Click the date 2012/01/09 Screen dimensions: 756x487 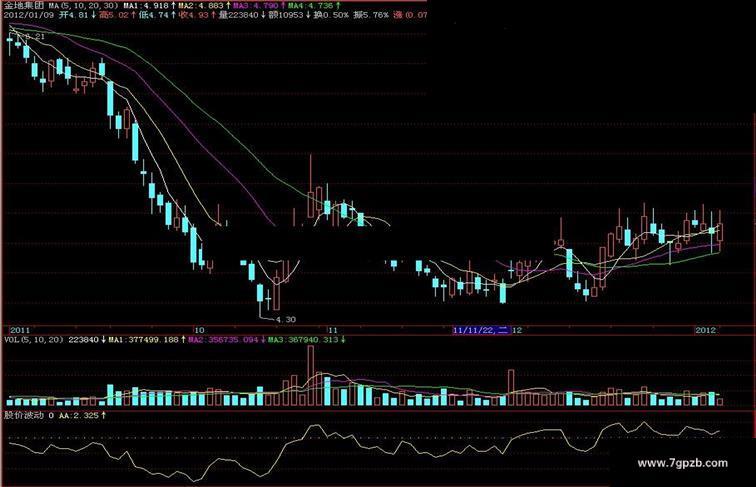pos(28,15)
